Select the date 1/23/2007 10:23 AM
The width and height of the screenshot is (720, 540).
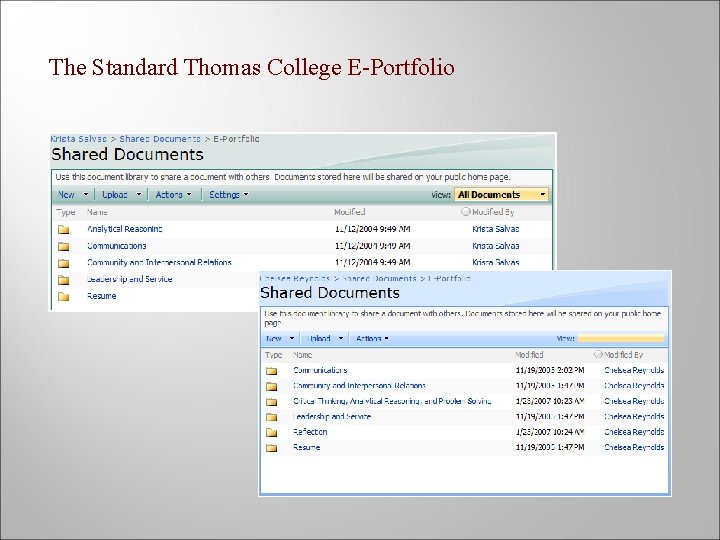550,401
